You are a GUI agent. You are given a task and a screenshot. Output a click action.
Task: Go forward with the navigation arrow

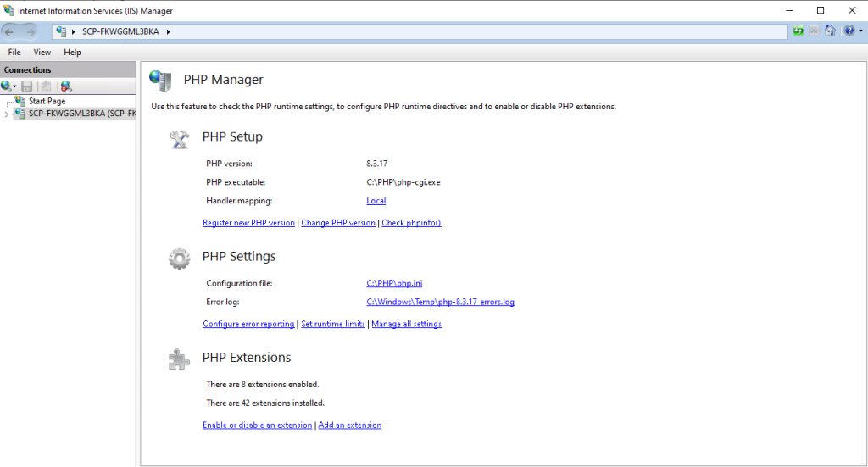[30, 31]
